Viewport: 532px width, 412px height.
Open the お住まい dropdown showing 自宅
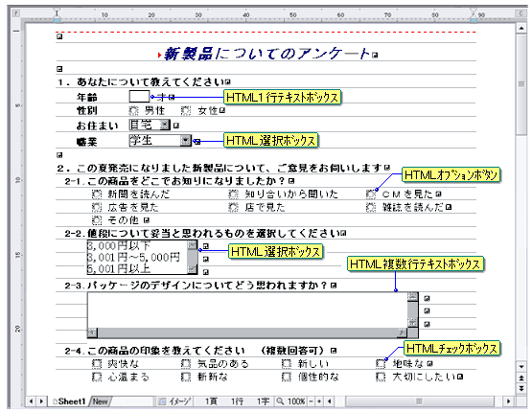click(x=165, y=125)
